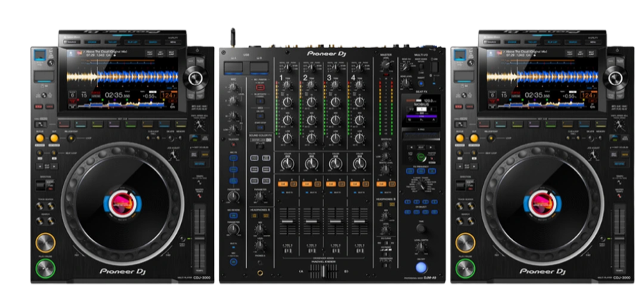Image resolution: width=644 pixels, height=298 pixels.
Task: Touch the X-PAD strip on the mixer
Action: point(421,135)
